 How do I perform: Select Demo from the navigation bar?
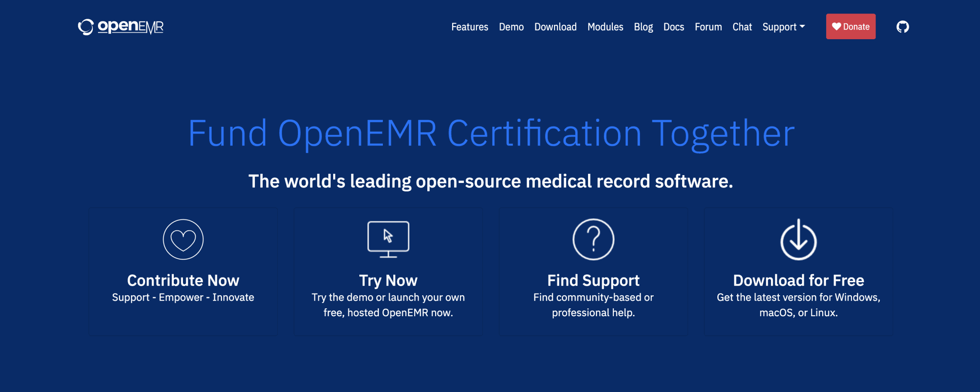[511, 27]
